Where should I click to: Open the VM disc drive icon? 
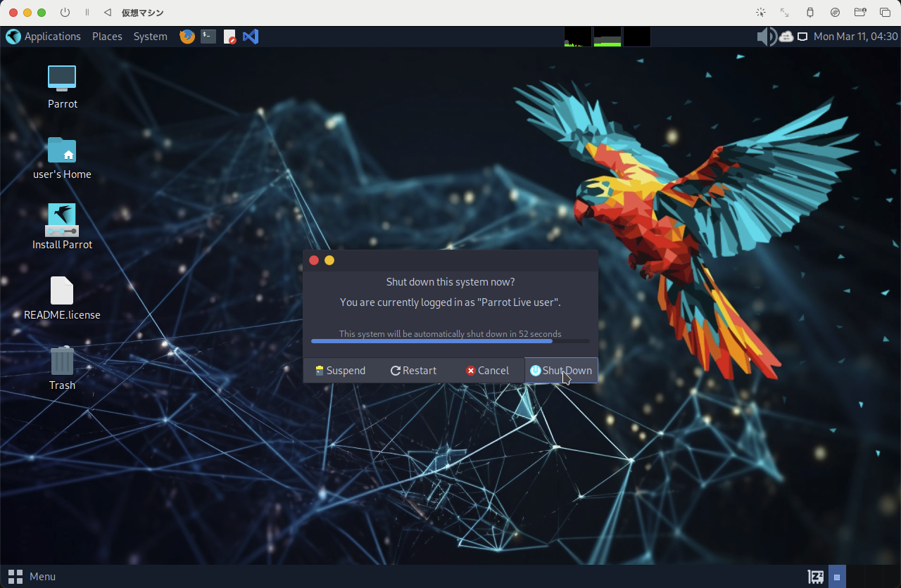click(835, 13)
